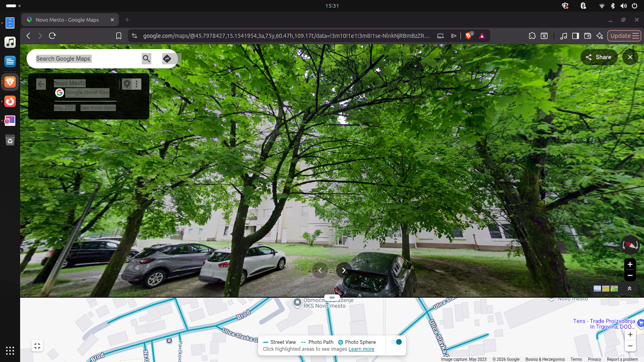Viewport: 644px width, 362px height.
Task: Rotate Street View to the next view
Action: point(343,270)
